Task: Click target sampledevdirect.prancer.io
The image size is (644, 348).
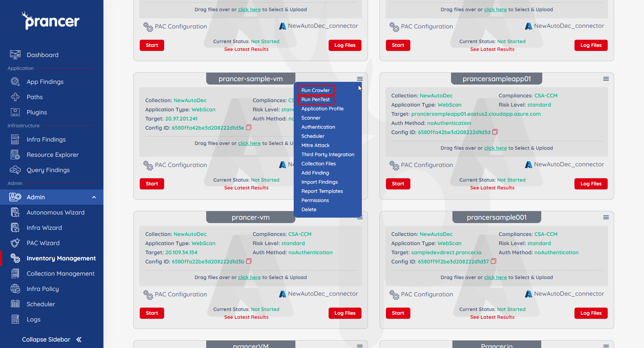Action: pyautogui.click(x=446, y=253)
